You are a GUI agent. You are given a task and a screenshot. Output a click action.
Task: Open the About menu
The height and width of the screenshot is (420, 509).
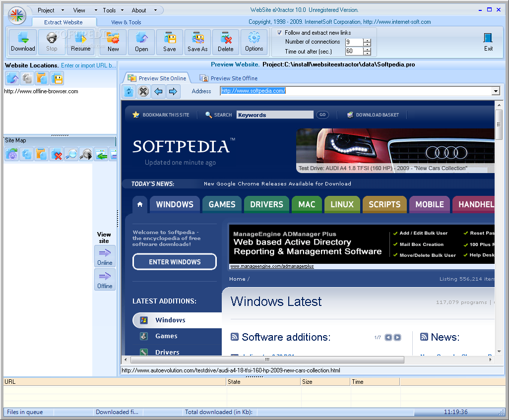click(x=138, y=10)
